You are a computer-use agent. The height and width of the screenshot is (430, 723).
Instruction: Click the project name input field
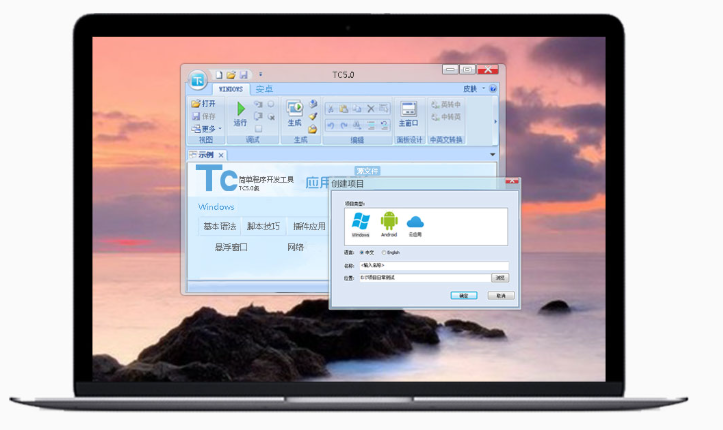coord(434,265)
